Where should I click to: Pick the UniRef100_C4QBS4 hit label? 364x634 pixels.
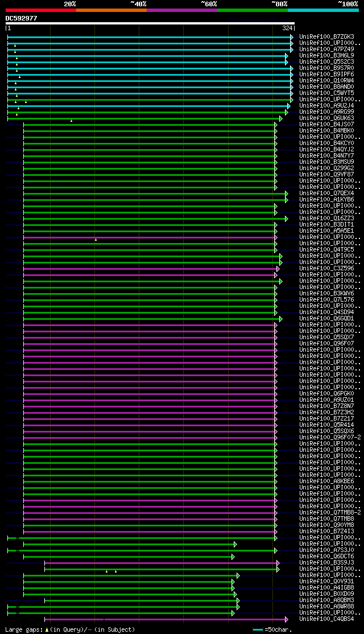point(327,619)
